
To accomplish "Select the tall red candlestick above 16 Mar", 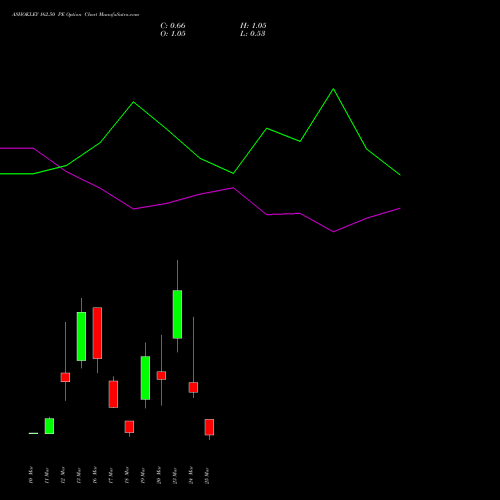I will pos(97,333).
